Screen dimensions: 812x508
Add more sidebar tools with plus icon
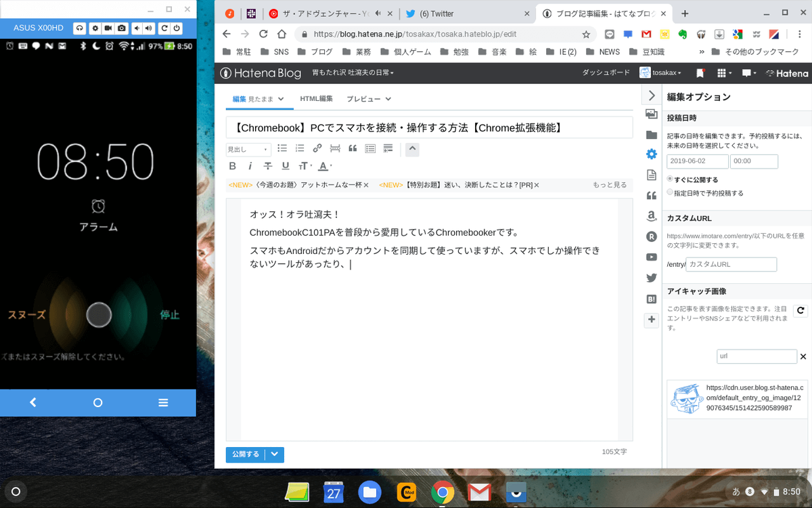pyautogui.click(x=651, y=320)
